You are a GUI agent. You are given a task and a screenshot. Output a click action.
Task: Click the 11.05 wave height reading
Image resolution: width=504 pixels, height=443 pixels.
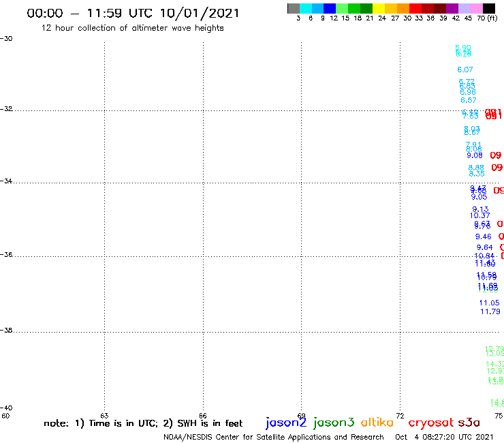coord(490,303)
